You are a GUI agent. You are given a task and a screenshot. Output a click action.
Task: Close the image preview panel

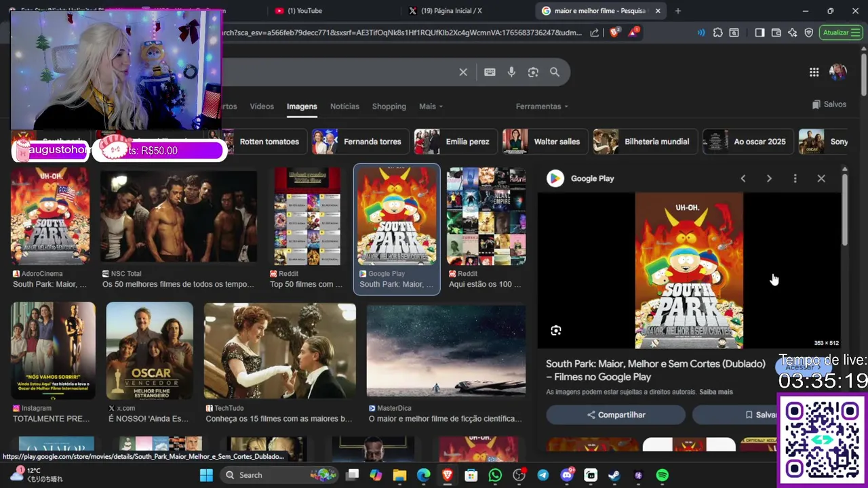click(x=821, y=178)
